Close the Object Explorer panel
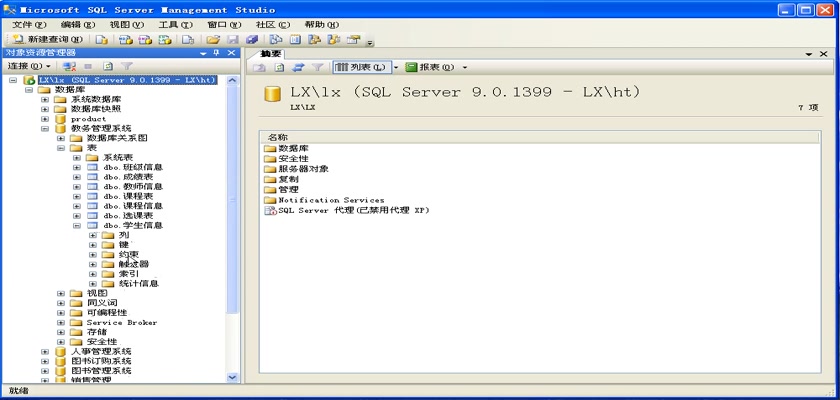840x400 pixels. [x=231, y=52]
